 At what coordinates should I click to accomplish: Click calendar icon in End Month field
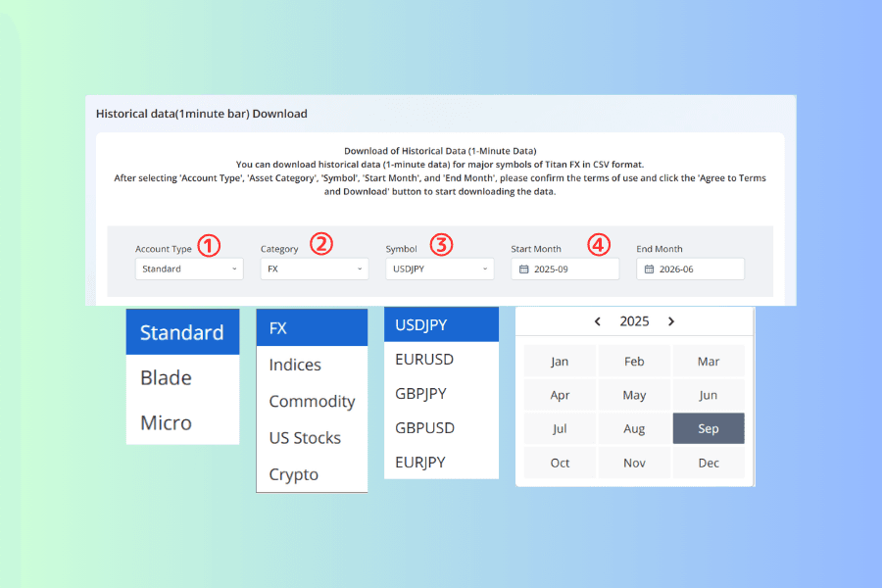click(649, 269)
